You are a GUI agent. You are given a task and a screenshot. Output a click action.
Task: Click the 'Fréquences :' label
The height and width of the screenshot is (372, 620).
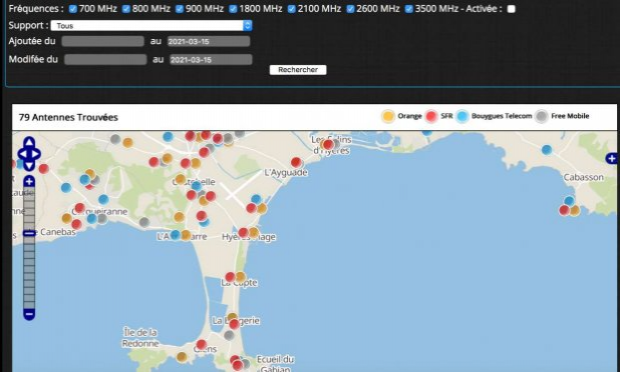pyautogui.click(x=36, y=9)
